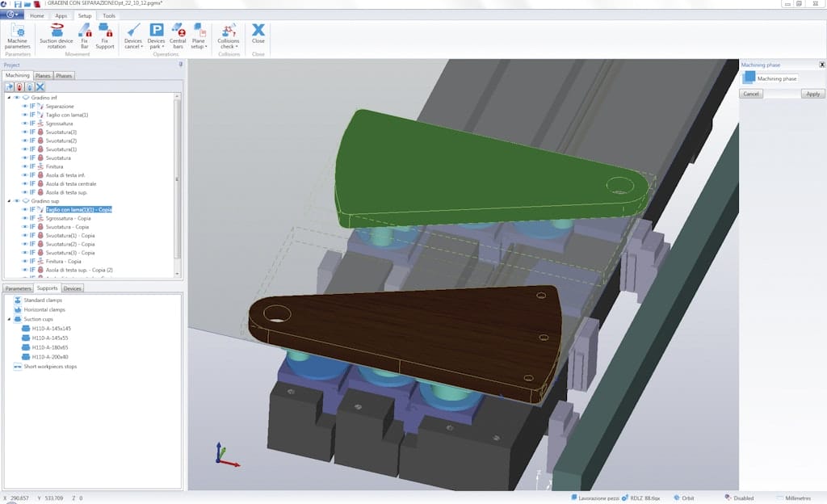Toggle visibility eye of Gradino inf
This screenshot has height=504, width=827.
coord(16,98)
